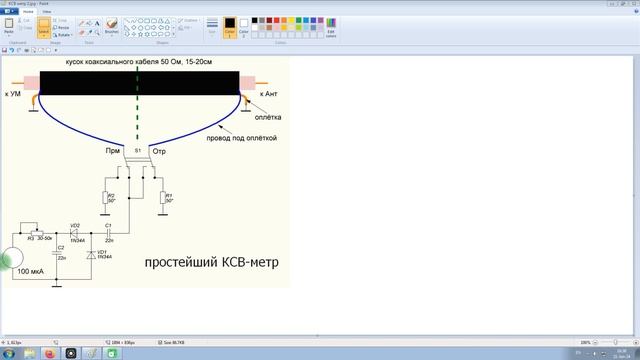Viewport: 640px width, 360px height.
Task: Click the zoom in plus button
Action: click(636, 342)
